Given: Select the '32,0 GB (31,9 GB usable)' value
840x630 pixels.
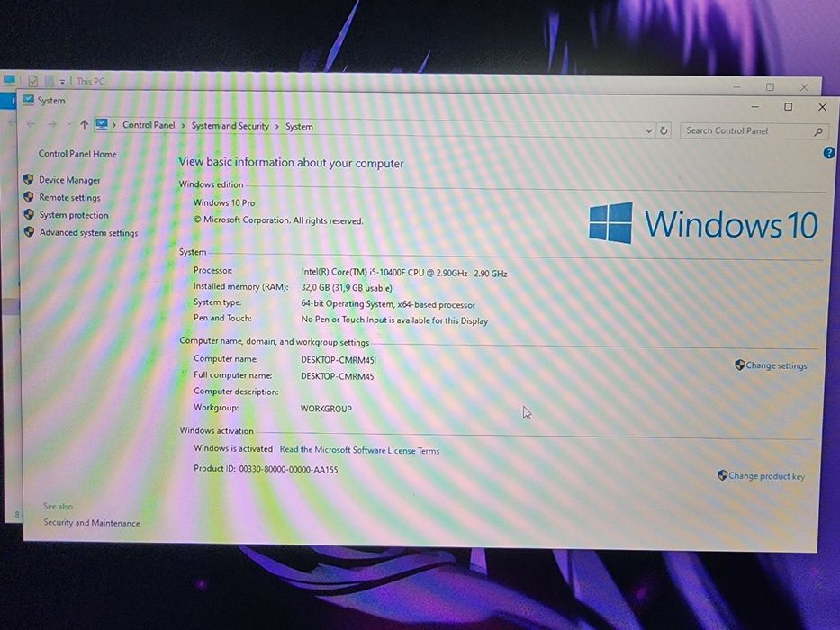Looking at the screenshot, I should pyautogui.click(x=346, y=288).
